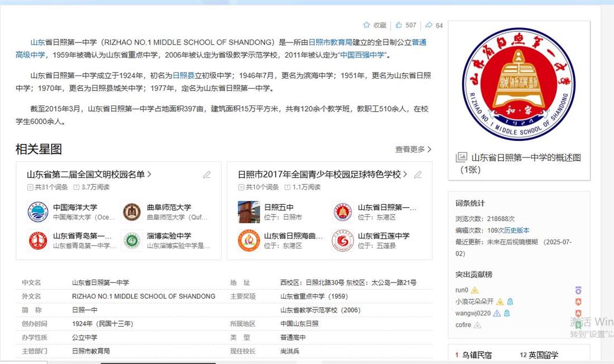This screenshot has height=364, width=614.
Task: Expand 查看更多 for related star maps
Action: coord(413,149)
